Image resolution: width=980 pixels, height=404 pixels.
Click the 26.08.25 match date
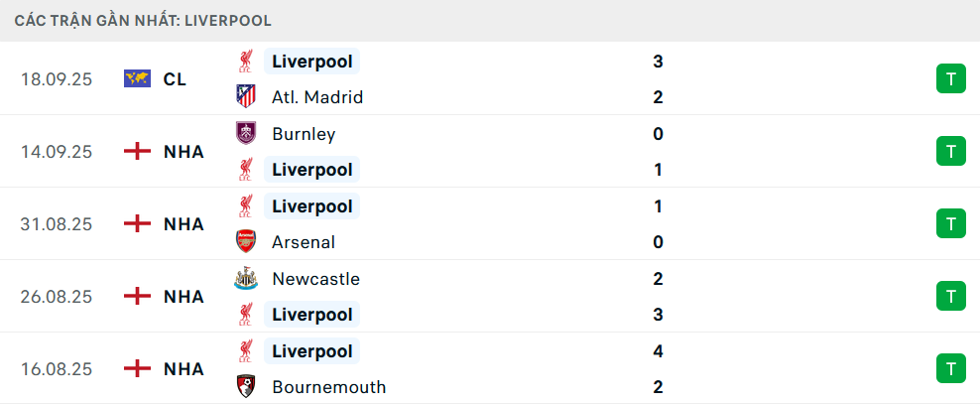coord(57,297)
